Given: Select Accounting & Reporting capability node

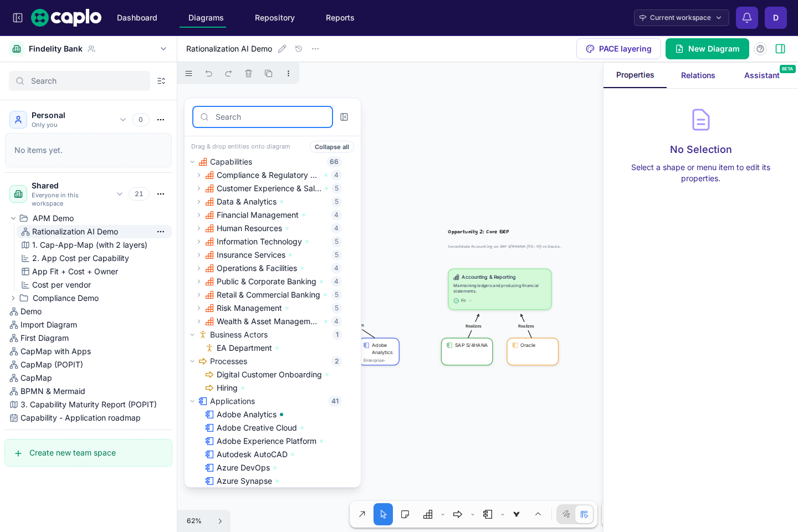Looking at the screenshot, I should point(500,289).
